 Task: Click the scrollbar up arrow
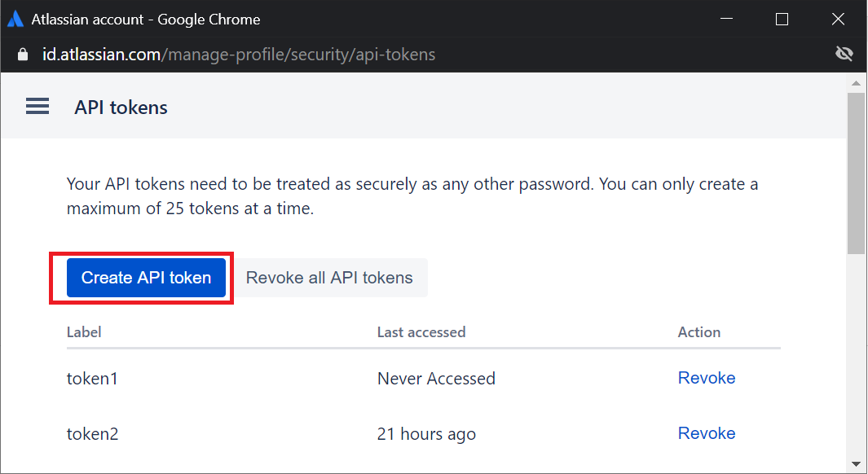pos(856,83)
